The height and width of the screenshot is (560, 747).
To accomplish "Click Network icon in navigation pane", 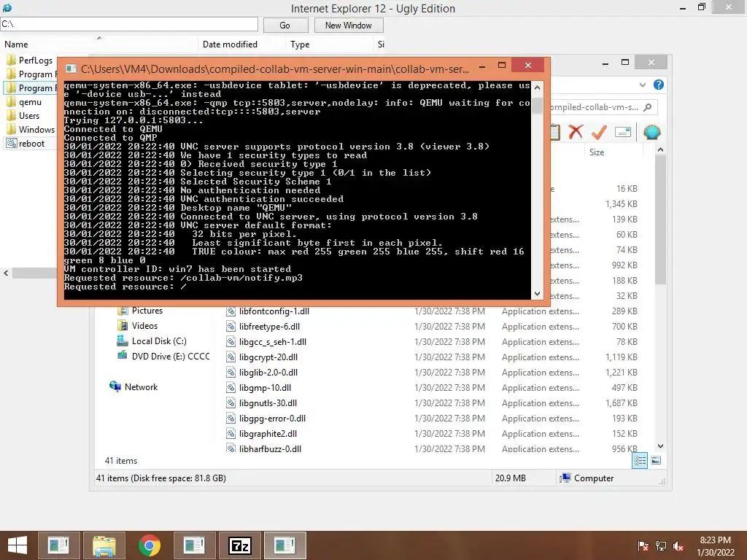I will (x=115, y=386).
